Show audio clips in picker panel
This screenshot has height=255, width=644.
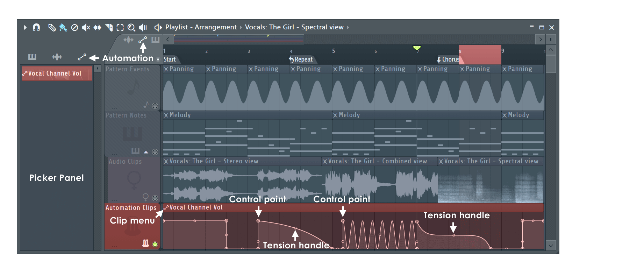pos(57,57)
